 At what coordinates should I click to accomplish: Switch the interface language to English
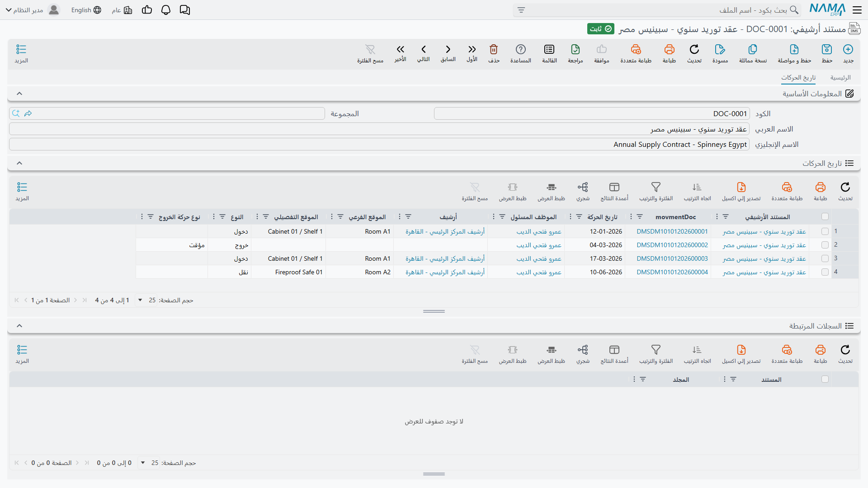click(86, 10)
